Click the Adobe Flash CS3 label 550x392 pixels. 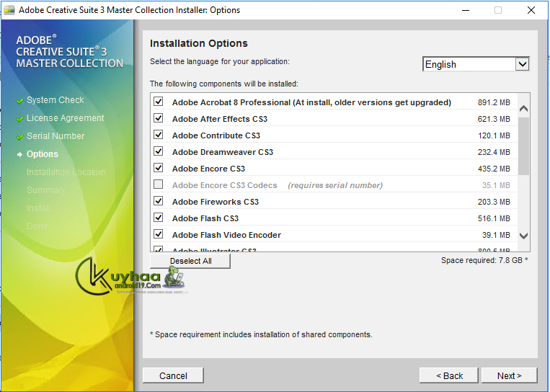click(x=205, y=218)
